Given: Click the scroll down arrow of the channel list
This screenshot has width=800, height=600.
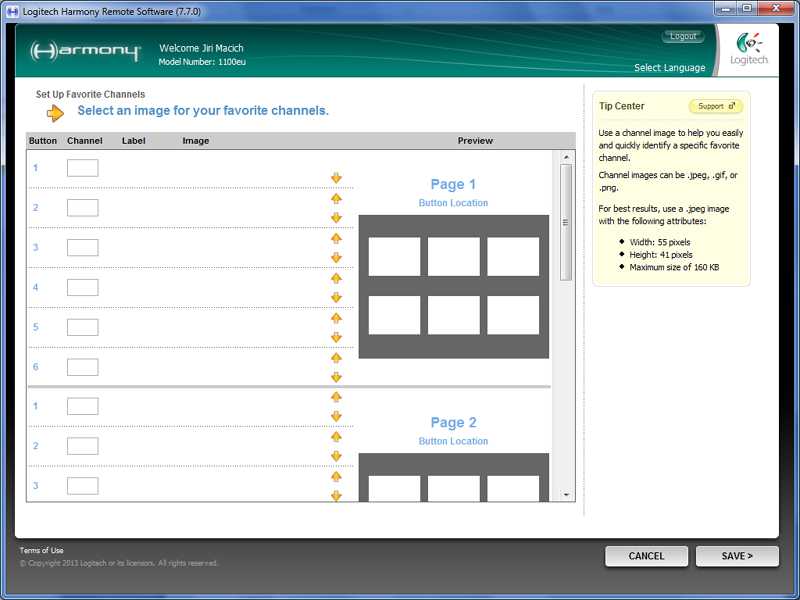Looking at the screenshot, I should point(566,495).
